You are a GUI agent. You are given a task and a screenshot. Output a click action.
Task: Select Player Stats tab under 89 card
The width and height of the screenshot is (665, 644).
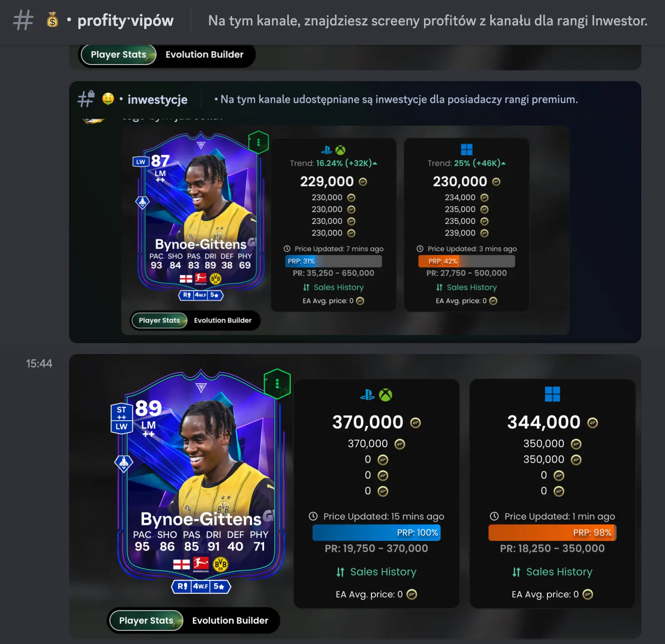(146, 620)
